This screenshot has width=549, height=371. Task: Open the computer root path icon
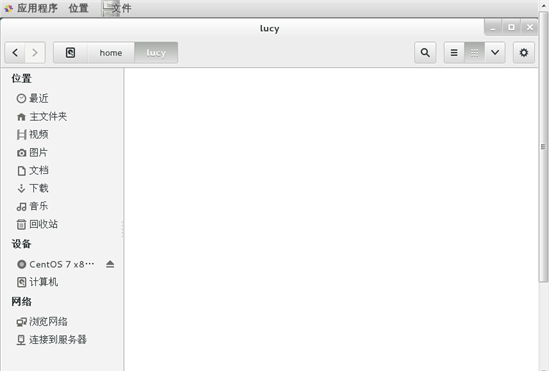click(70, 52)
